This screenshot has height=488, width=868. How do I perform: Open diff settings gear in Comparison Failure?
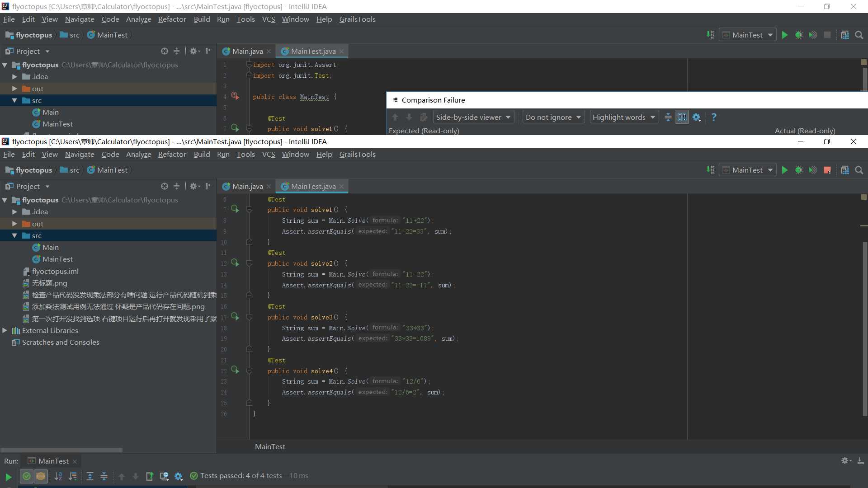tap(697, 117)
